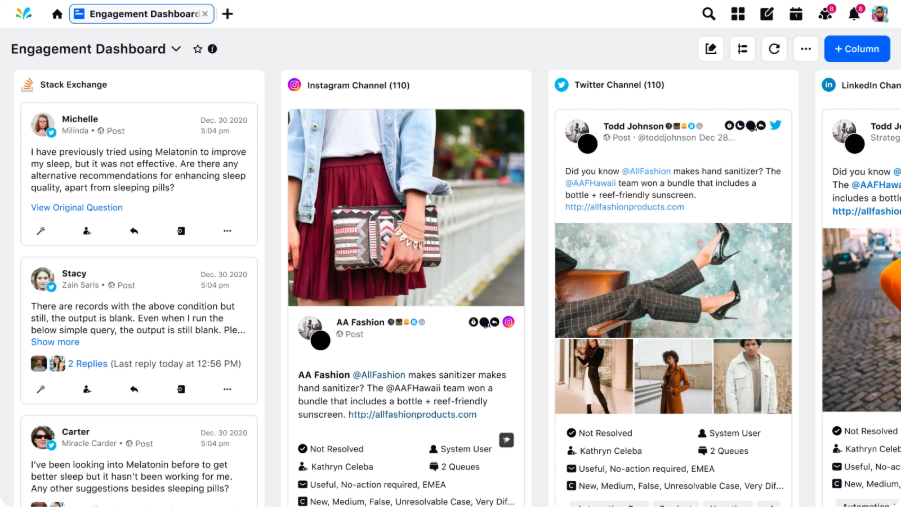Click Stacy's profile avatar
The height and width of the screenshot is (507, 901).
43,279
